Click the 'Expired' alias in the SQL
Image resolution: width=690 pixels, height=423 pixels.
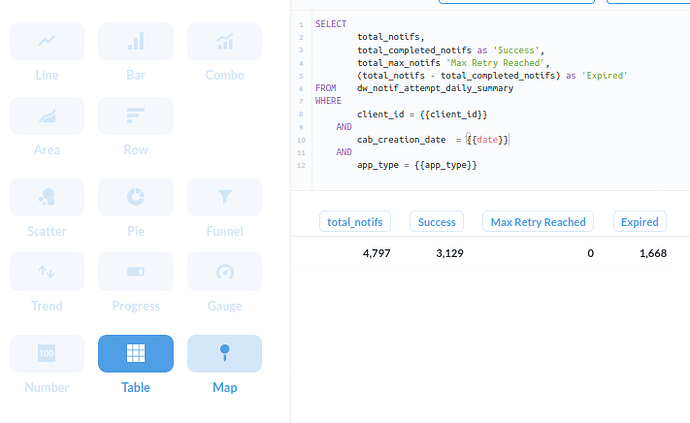605,76
